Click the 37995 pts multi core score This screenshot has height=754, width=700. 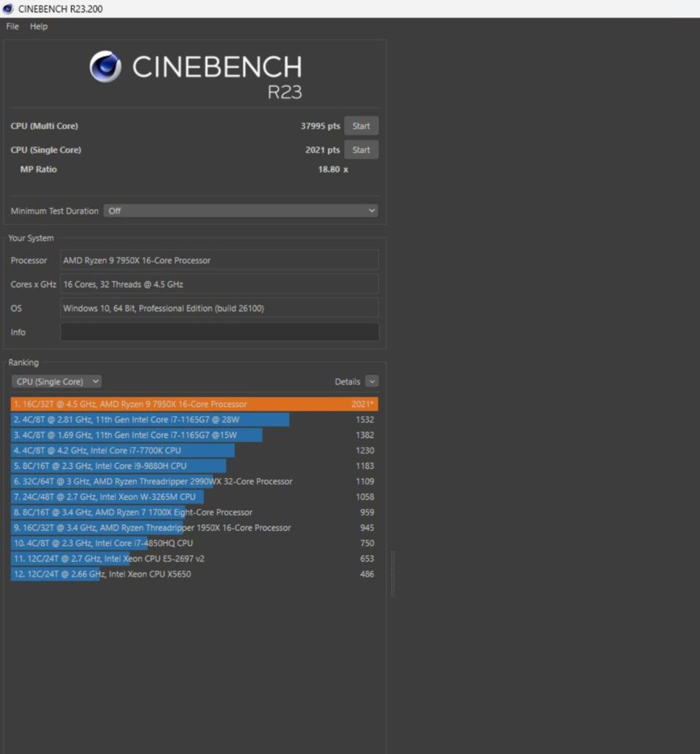tap(320, 126)
